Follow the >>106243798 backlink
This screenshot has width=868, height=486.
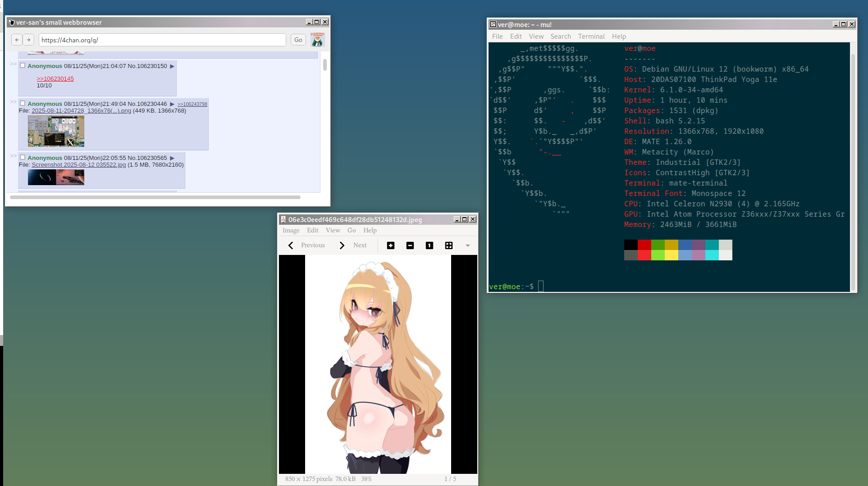click(192, 104)
